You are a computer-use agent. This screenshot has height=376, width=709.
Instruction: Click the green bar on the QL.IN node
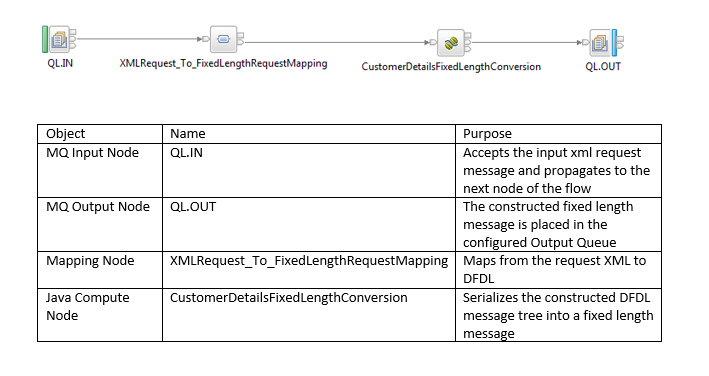(45, 39)
